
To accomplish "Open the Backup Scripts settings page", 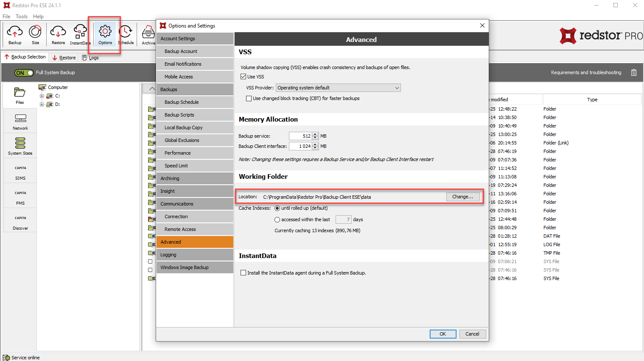I will tap(195, 115).
